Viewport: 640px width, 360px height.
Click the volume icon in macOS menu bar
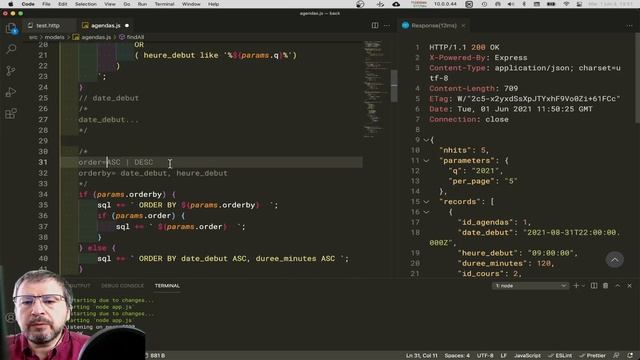point(511,4)
